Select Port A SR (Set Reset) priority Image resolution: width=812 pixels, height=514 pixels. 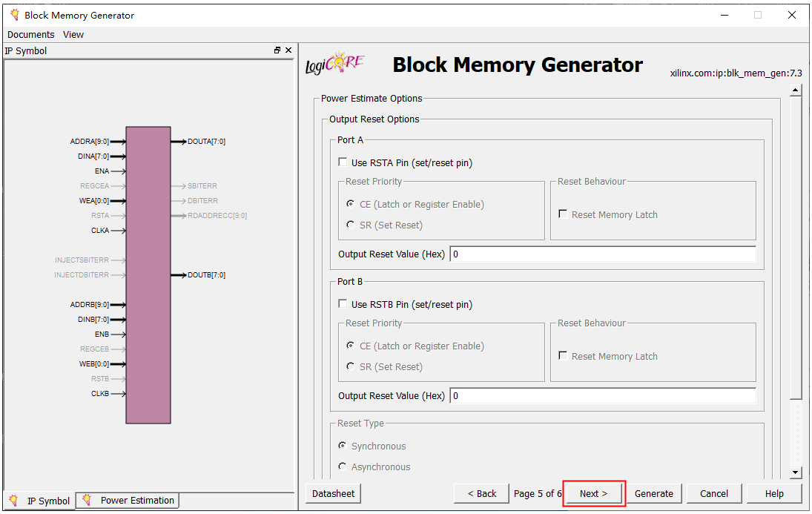[351, 225]
